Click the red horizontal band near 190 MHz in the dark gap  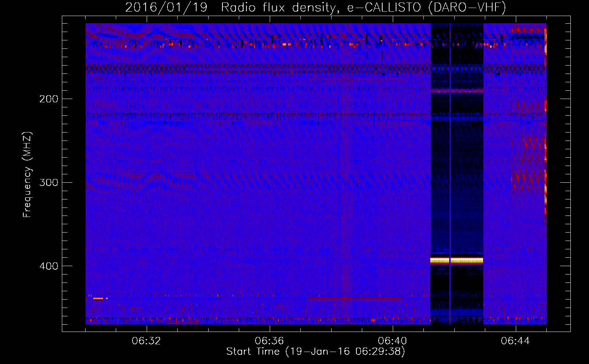click(456, 91)
